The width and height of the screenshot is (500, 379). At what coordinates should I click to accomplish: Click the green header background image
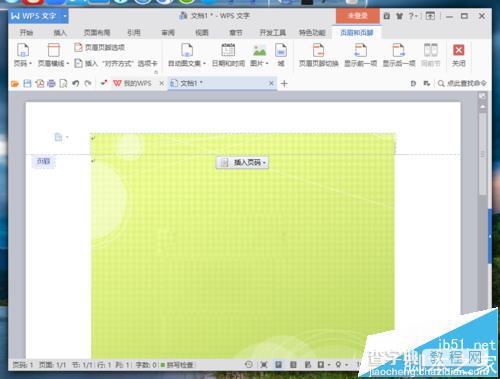(x=243, y=247)
